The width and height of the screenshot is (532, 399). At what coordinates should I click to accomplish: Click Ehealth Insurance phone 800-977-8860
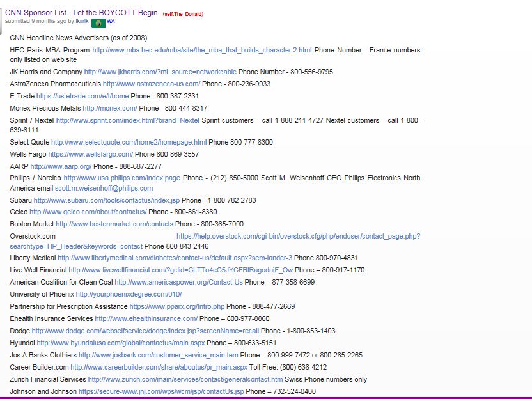tap(248, 319)
